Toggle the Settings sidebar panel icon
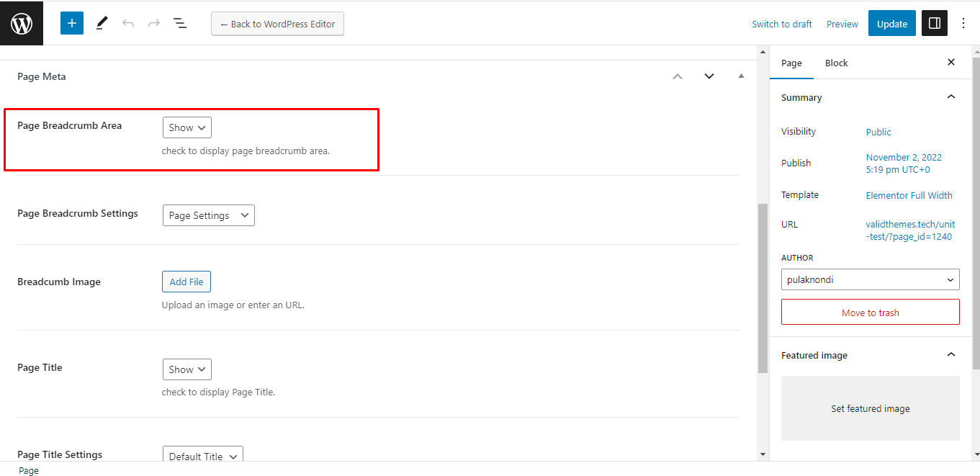 pyautogui.click(x=934, y=23)
